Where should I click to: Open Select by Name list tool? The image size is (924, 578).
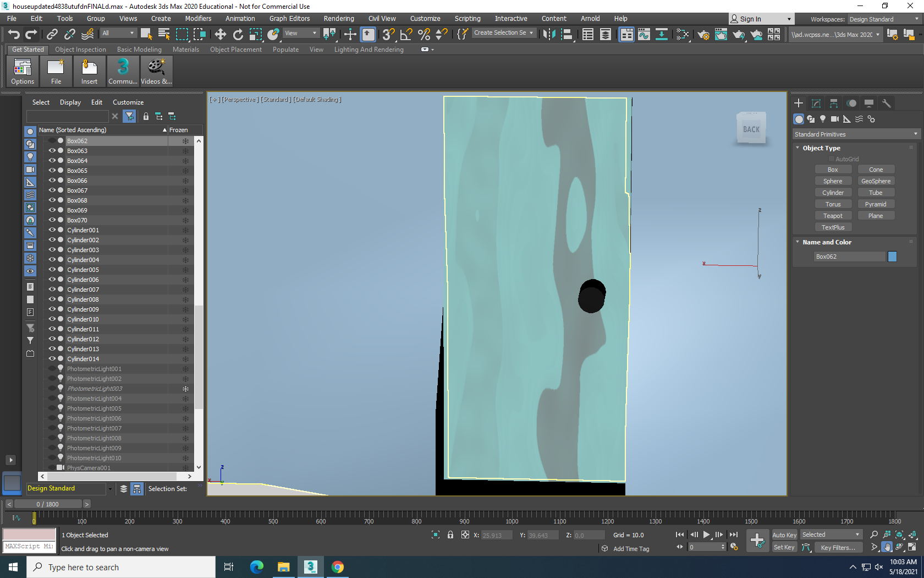[164, 34]
